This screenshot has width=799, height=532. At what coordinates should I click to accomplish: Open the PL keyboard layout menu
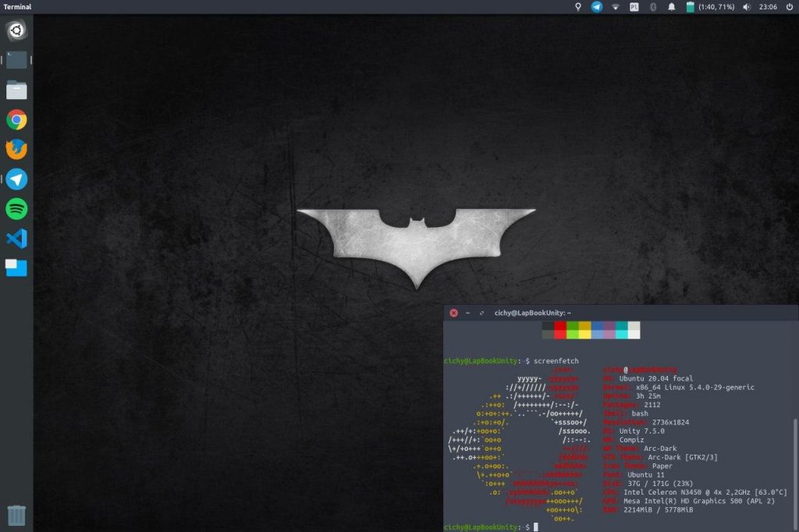click(x=634, y=7)
